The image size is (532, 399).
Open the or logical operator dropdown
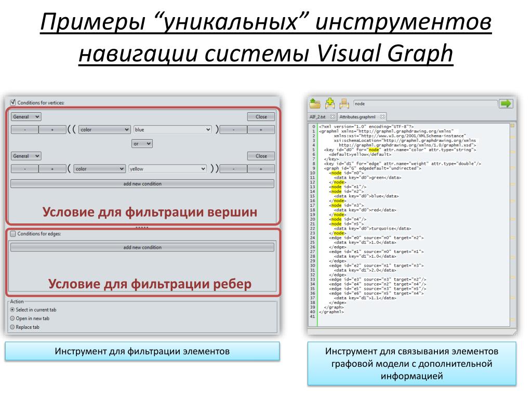142,143
